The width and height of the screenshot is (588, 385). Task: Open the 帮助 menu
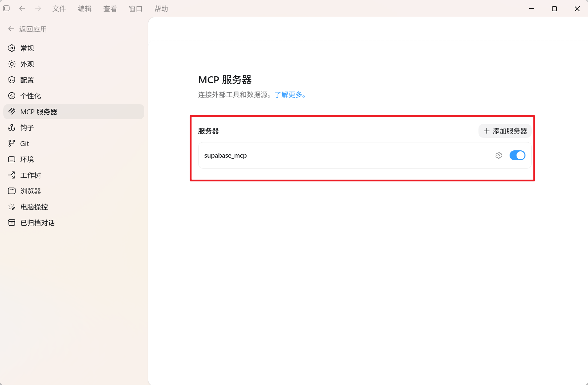coord(161,9)
